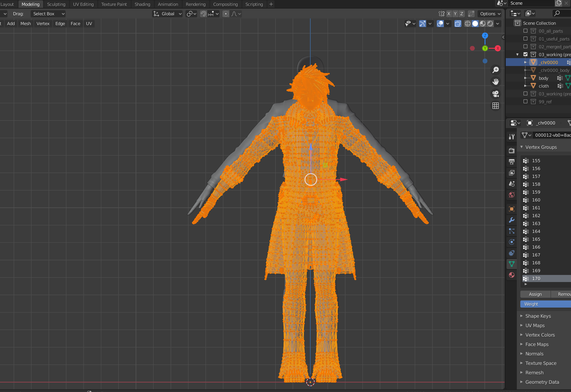
Task: Click the vertex group Weight slider
Action: (x=545, y=304)
